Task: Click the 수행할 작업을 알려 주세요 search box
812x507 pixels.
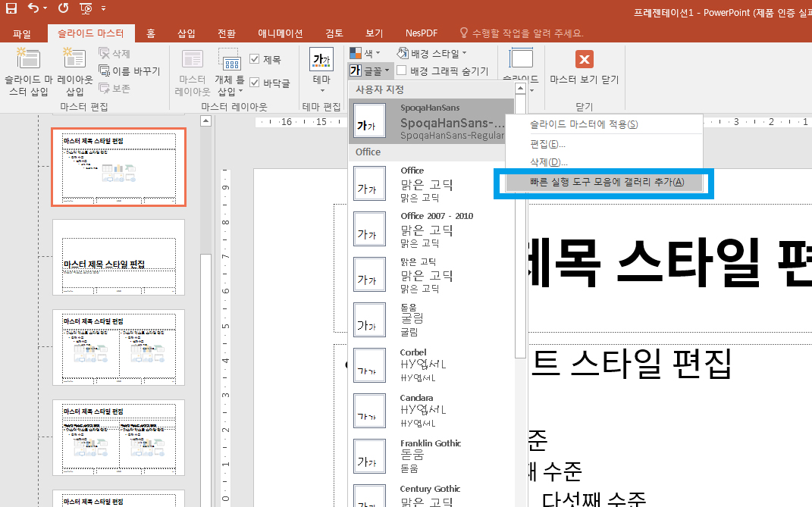Action: pyautogui.click(x=522, y=33)
